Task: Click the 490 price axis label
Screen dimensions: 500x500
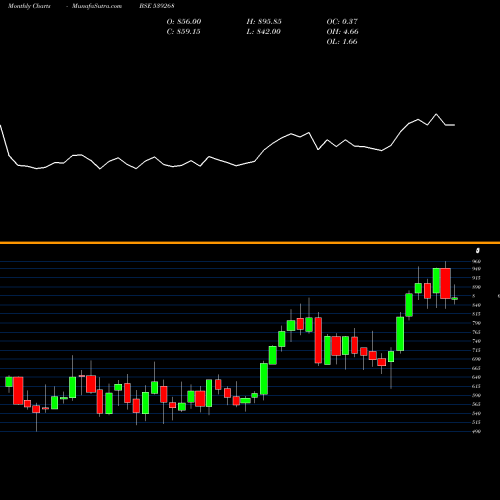Action: coord(477,431)
